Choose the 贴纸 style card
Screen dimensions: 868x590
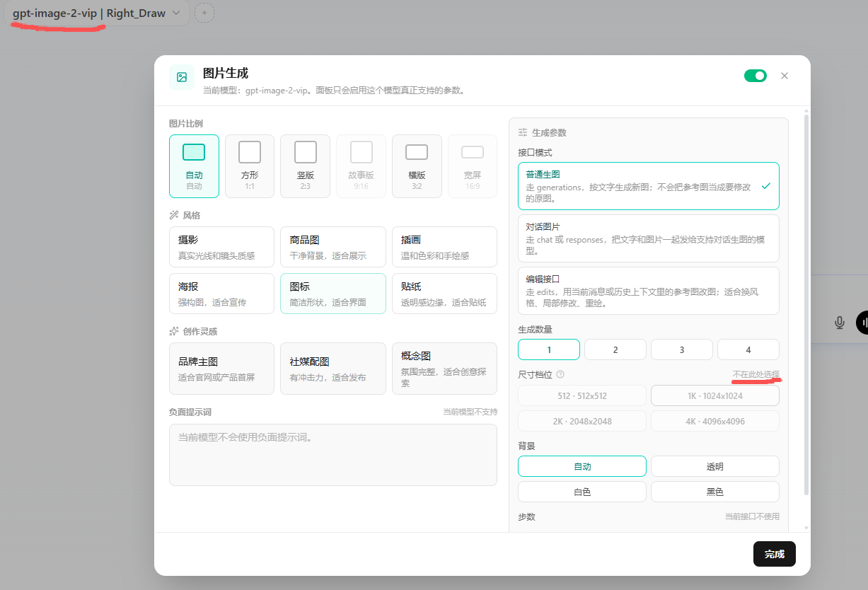[444, 294]
